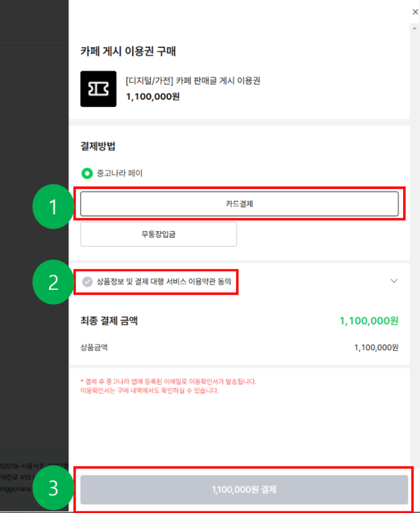Click the green number 1 marker
Viewport: 420px width, 513px height.
53,207
